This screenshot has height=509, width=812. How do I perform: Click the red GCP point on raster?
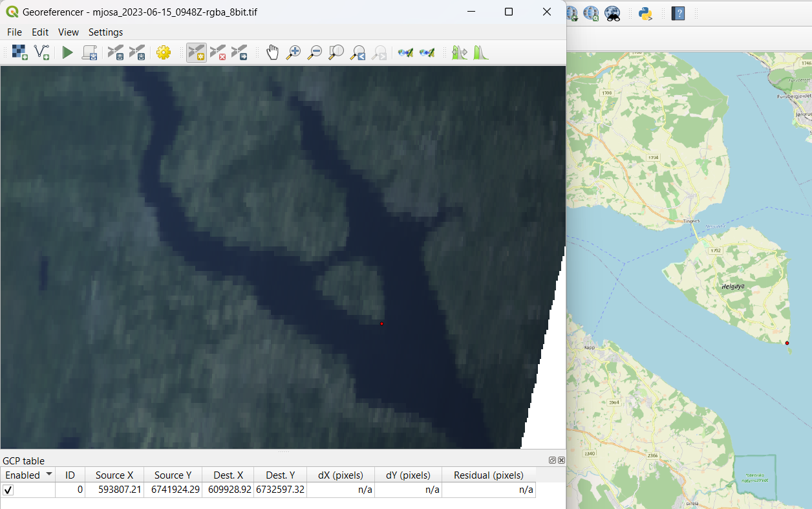click(381, 323)
